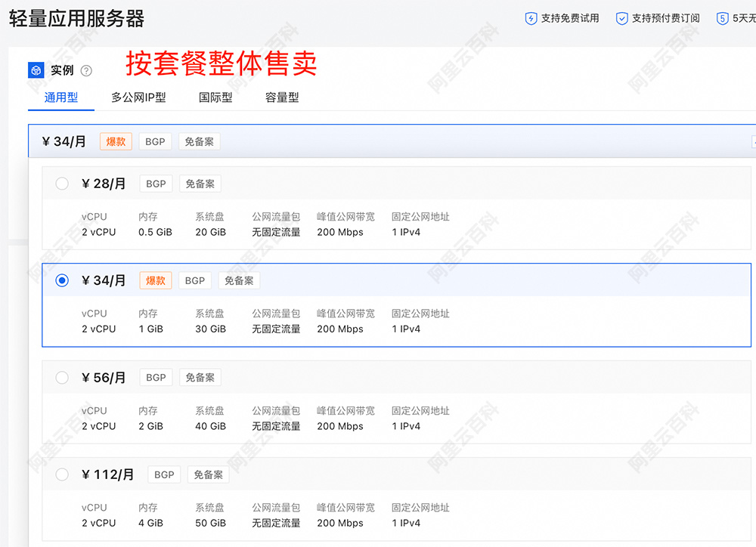
Task: Click the ¥56/月 price text
Action: tap(104, 377)
